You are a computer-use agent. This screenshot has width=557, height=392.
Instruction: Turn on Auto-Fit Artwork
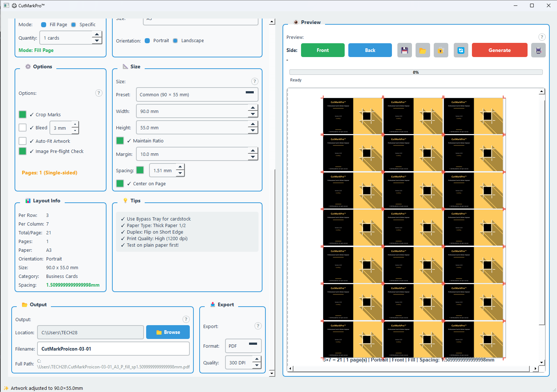(x=23, y=141)
